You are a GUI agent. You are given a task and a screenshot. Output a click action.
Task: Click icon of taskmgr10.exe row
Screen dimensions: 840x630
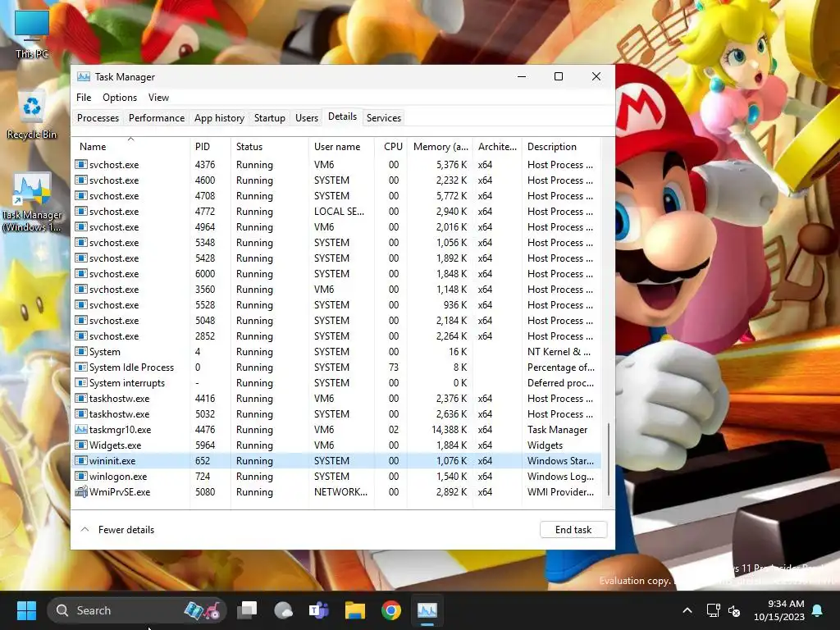tap(81, 430)
